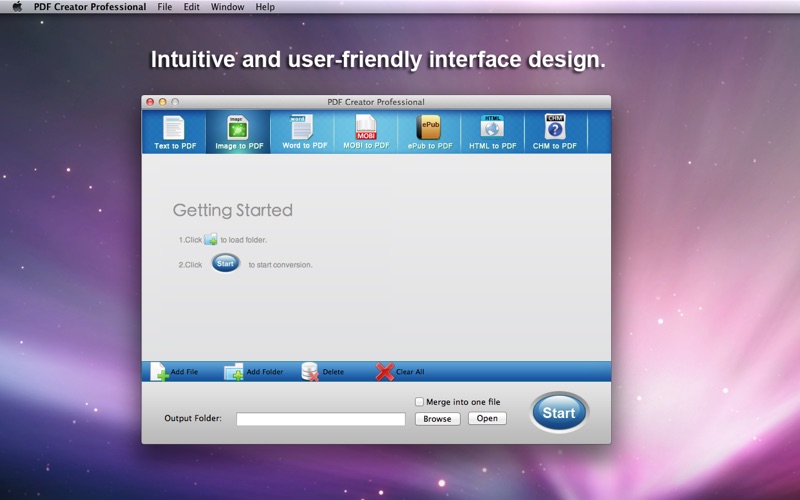The height and width of the screenshot is (500, 800).
Task: Click the Browse button
Action: 437,419
